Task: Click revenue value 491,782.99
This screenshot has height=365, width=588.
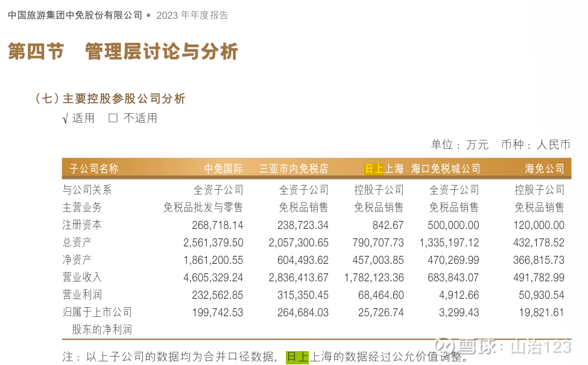Action: [539, 278]
